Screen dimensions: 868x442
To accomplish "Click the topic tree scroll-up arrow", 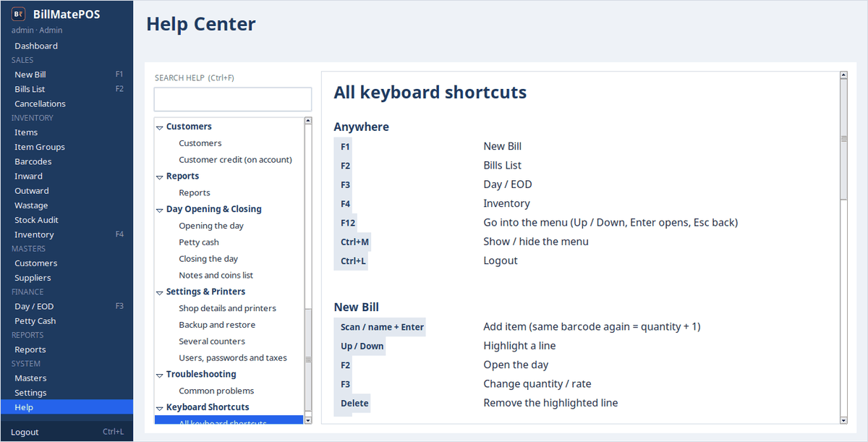I will point(308,121).
